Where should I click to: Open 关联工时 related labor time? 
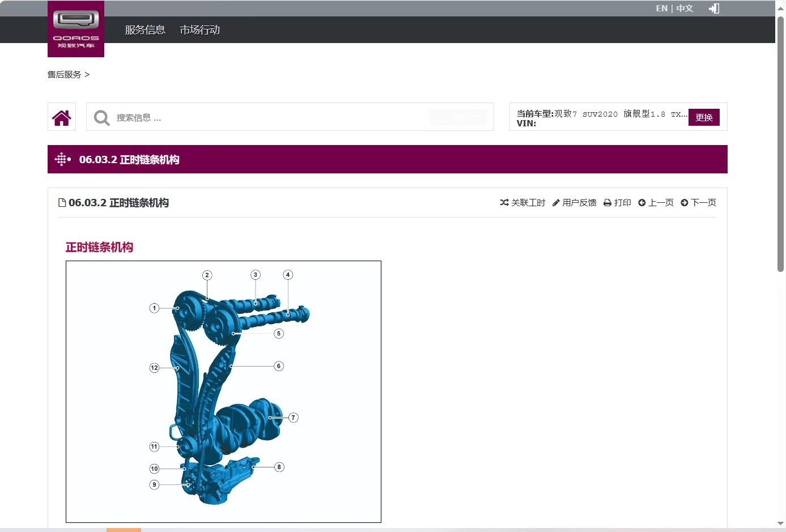522,203
